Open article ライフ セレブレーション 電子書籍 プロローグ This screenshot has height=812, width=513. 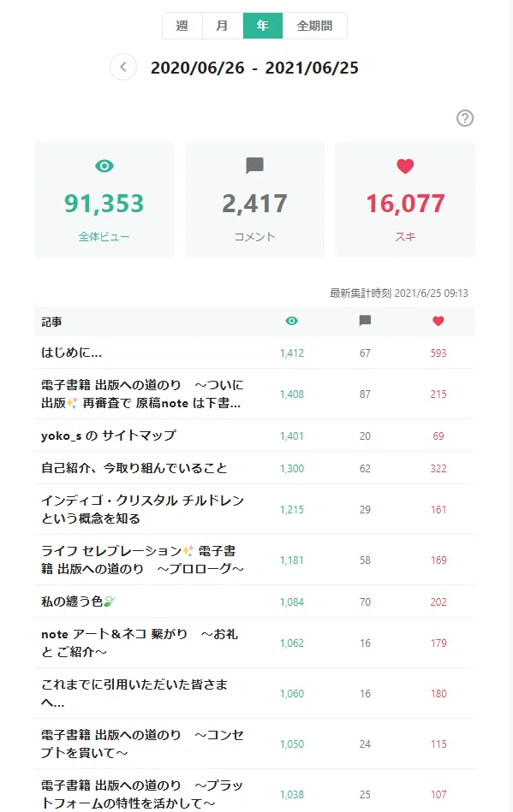[142, 560]
